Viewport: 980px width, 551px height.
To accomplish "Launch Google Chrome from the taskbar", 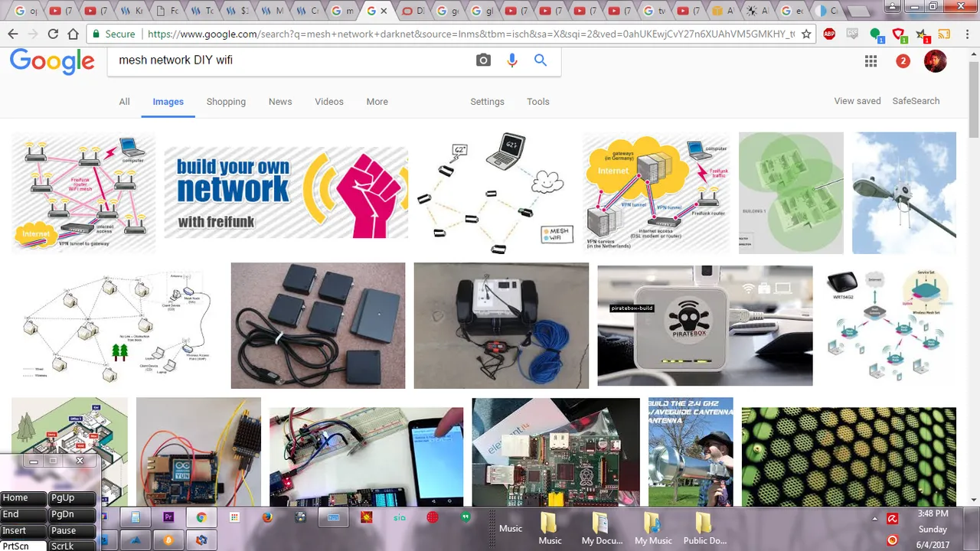I will tap(201, 518).
